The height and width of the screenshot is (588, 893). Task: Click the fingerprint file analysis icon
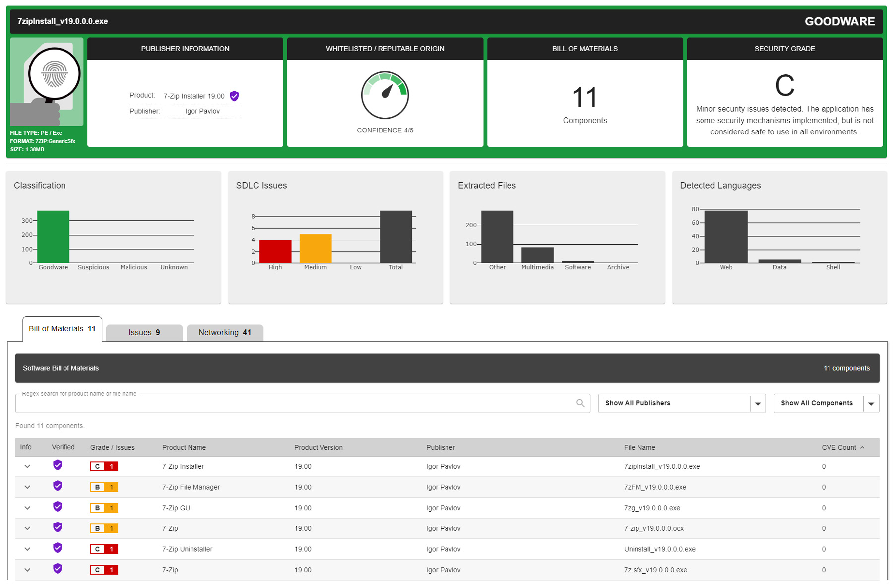[x=47, y=82]
